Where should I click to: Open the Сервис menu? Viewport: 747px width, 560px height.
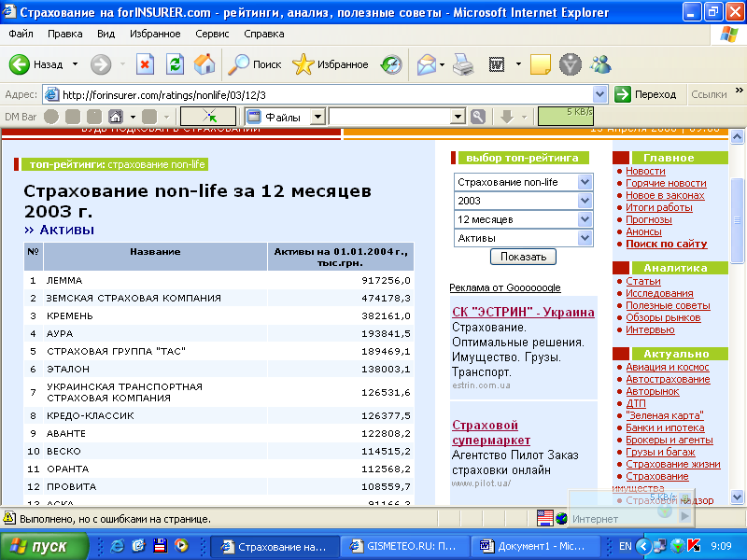pos(212,34)
